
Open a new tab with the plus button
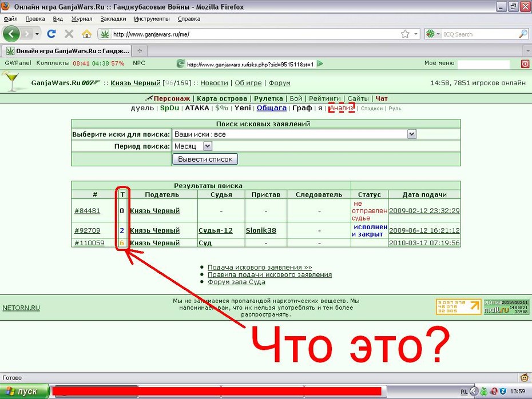[140, 51]
